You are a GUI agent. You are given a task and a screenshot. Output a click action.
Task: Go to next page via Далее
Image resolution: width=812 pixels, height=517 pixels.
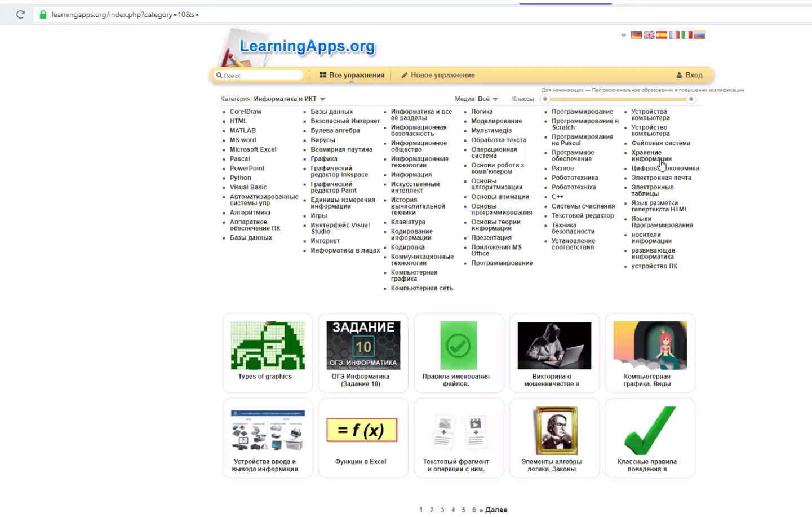[x=496, y=510]
